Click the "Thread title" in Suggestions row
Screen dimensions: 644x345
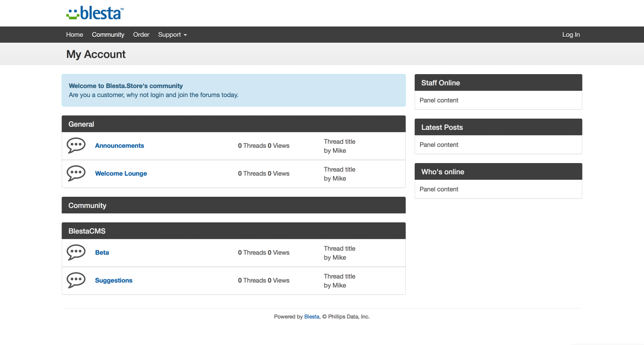pos(340,276)
